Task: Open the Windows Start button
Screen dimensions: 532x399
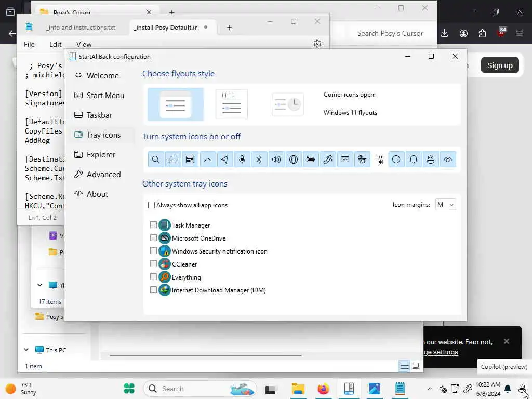Action: pos(129,389)
